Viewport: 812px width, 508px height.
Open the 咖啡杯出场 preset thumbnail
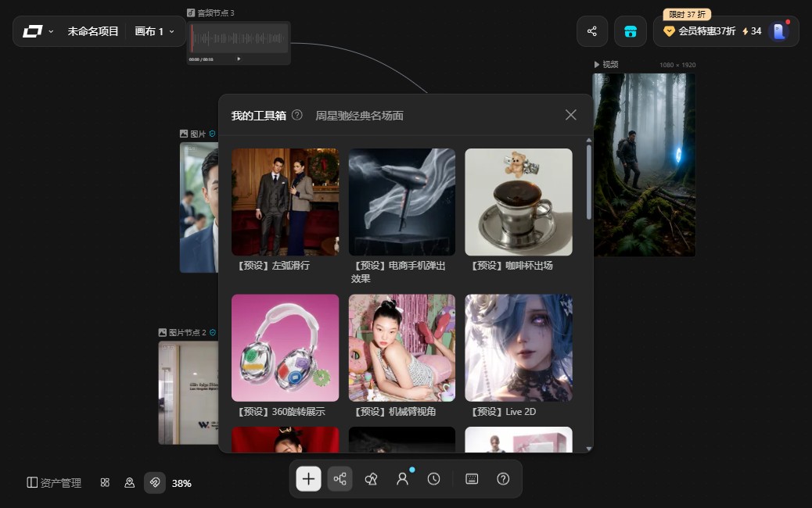click(519, 202)
